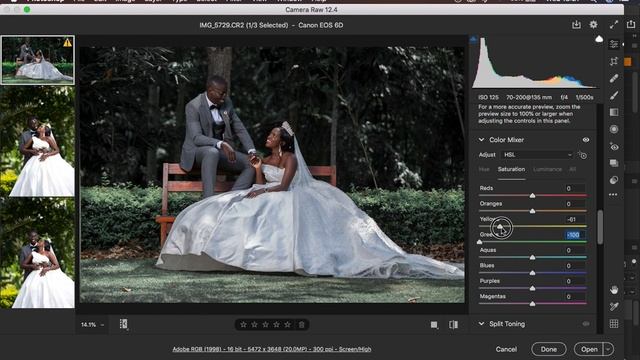Viewport: 640px width, 360px height.
Task: Click the Reds value input field
Action: (575, 188)
